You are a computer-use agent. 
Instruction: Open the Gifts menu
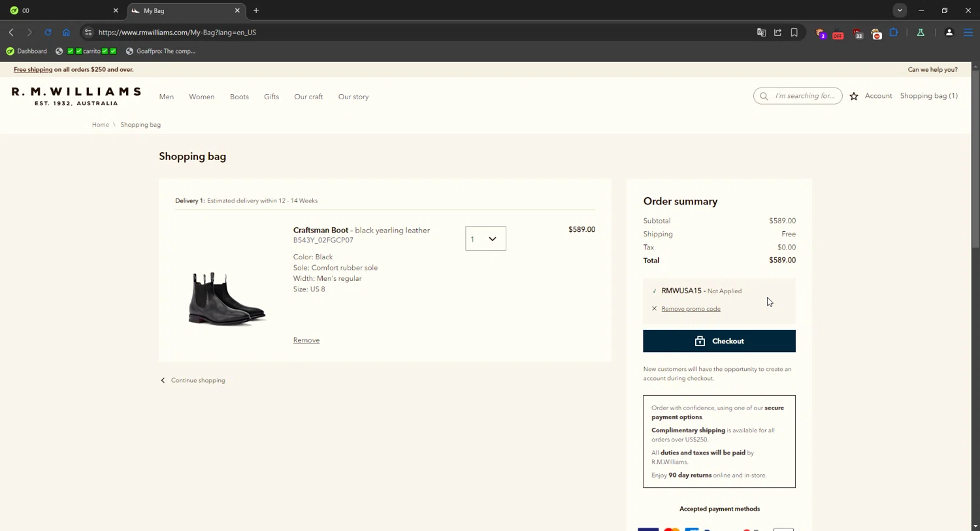click(271, 97)
